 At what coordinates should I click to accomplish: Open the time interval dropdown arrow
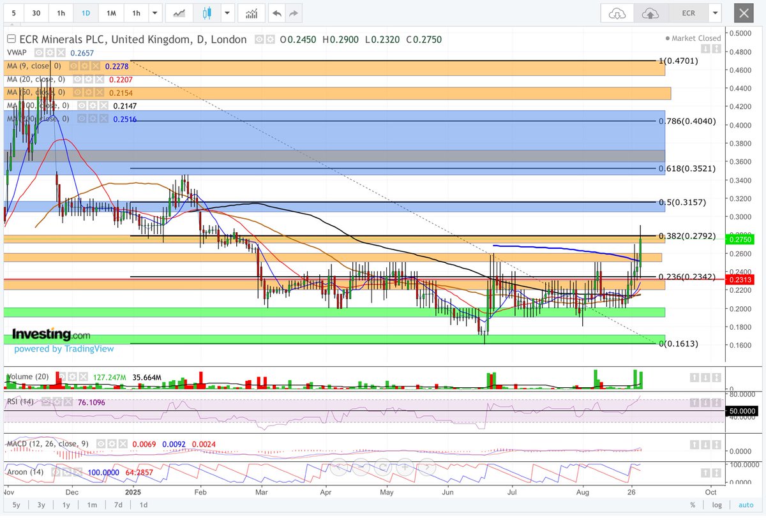tap(154, 13)
